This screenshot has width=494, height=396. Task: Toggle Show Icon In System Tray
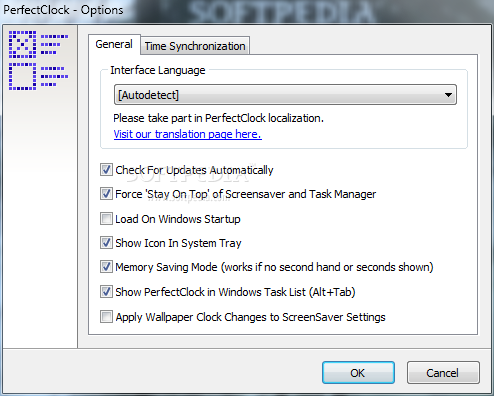pyautogui.click(x=106, y=243)
